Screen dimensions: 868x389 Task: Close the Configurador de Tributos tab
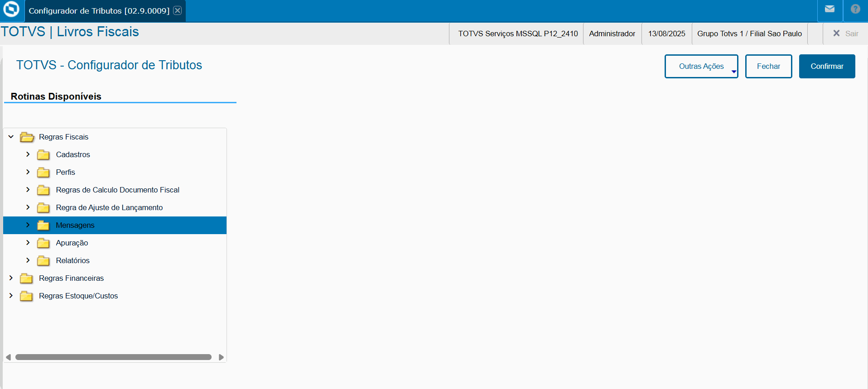tap(178, 10)
